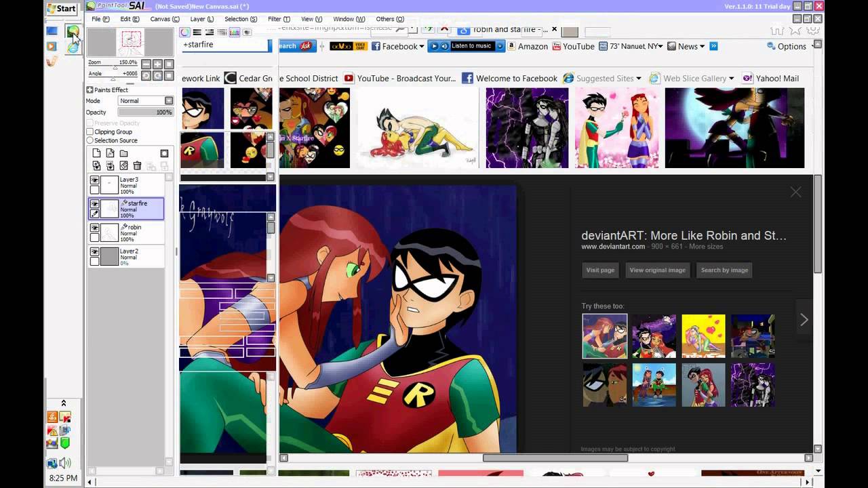The image size is (868, 488).
Task: Open Yahoo! Mail favorite link
Action: (x=771, y=79)
